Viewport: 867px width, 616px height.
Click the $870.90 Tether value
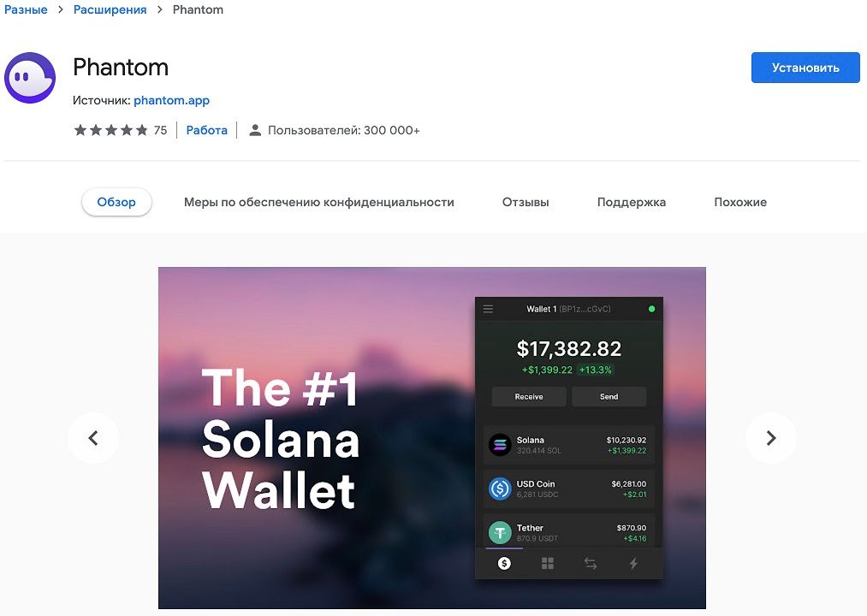[x=632, y=528]
